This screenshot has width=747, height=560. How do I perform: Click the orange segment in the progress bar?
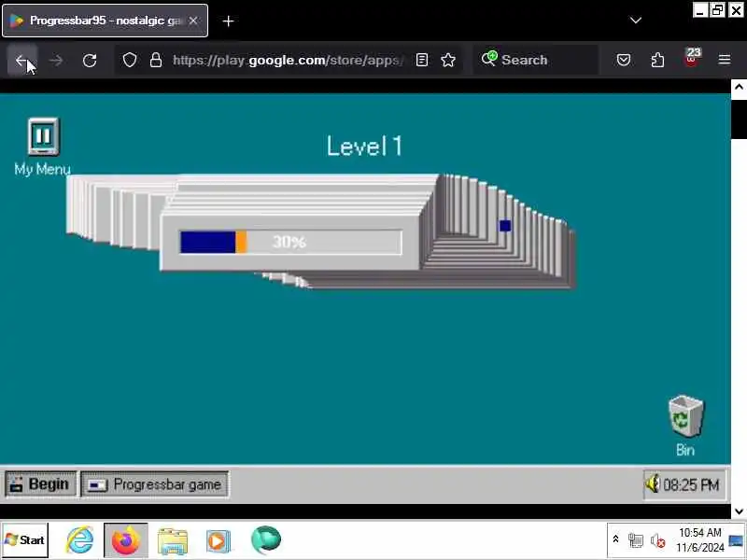coord(241,242)
